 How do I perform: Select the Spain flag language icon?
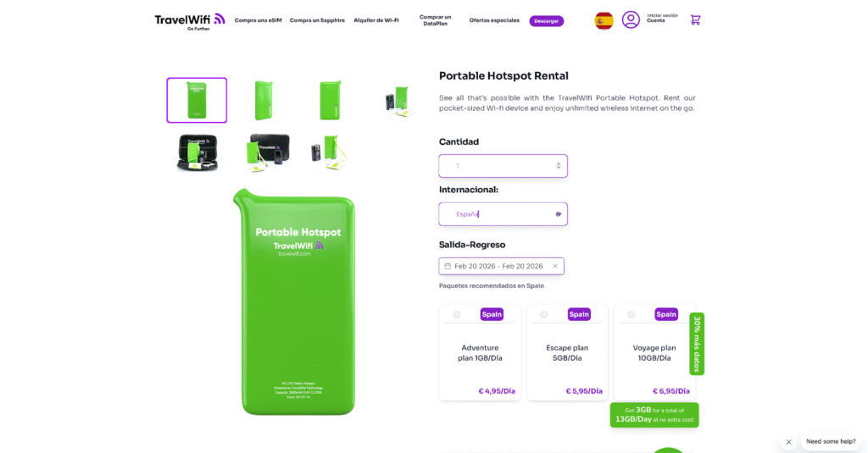tap(604, 20)
